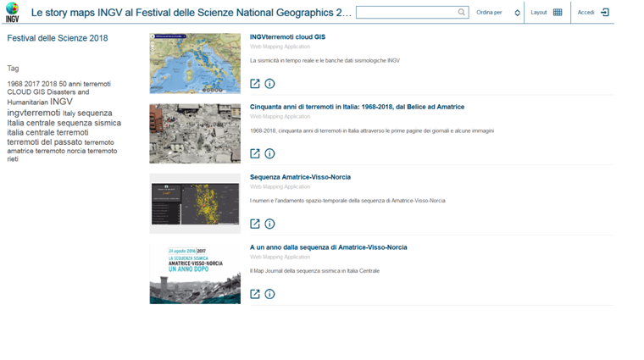Filter by terremoto norcia tag
Screen dimensions: 644x360
(60, 151)
